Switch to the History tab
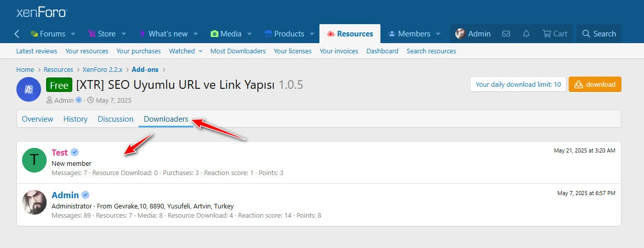Viewport: 644px width, 248px height. coord(75,119)
